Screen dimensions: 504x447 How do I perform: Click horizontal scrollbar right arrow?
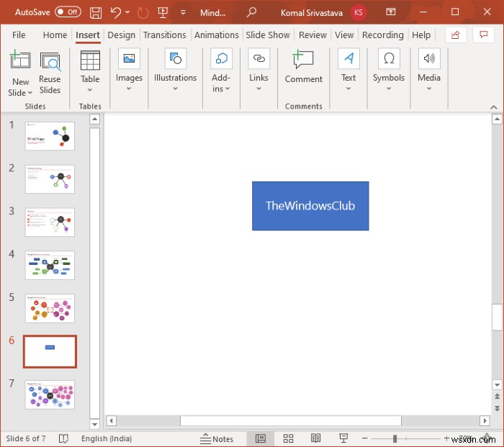[x=485, y=420]
